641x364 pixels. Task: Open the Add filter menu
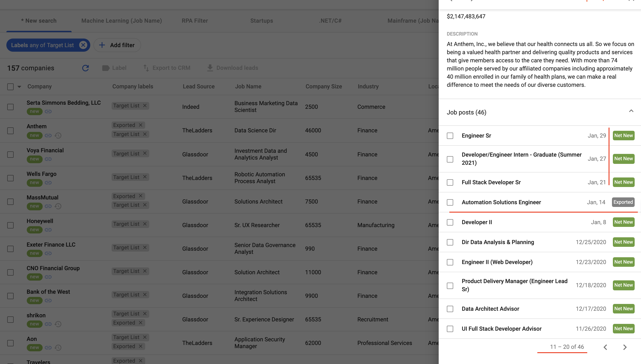tap(117, 45)
